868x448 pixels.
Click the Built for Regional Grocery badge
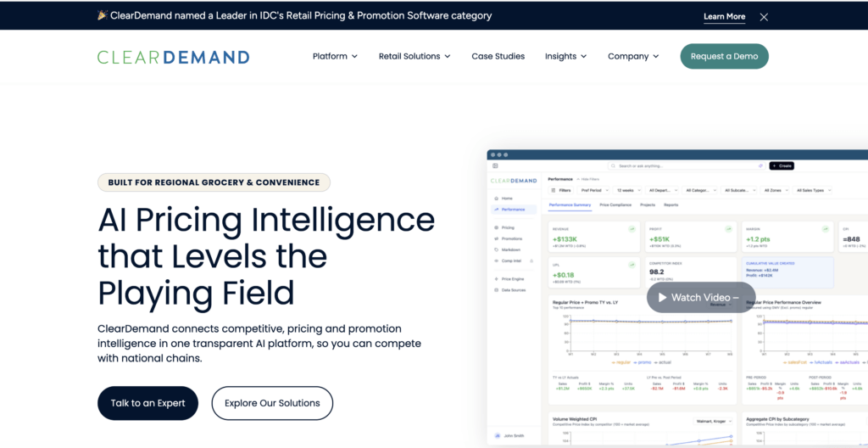point(214,182)
